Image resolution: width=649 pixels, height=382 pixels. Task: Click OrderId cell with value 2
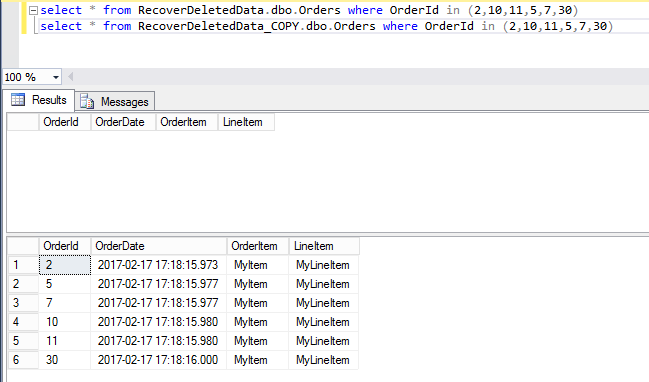pyautogui.click(x=65, y=265)
